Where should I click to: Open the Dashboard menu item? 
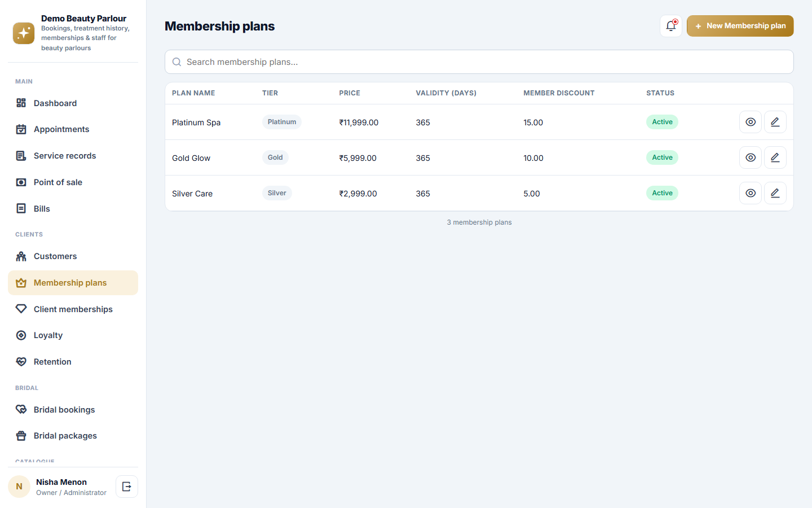pyautogui.click(x=73, y=103)
